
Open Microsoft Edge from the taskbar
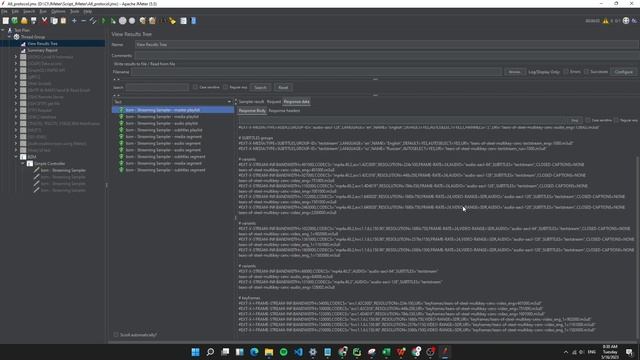[x=254, y=352]
